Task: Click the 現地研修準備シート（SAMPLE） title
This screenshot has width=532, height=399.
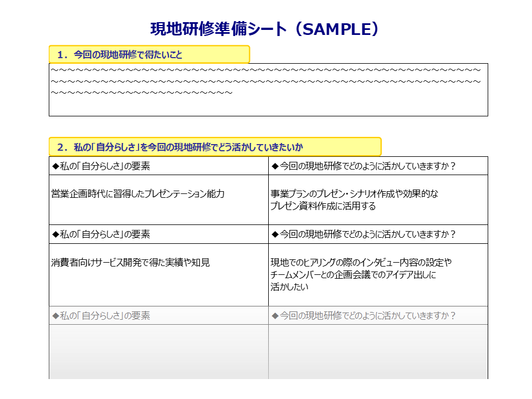Action: point(265,29)
